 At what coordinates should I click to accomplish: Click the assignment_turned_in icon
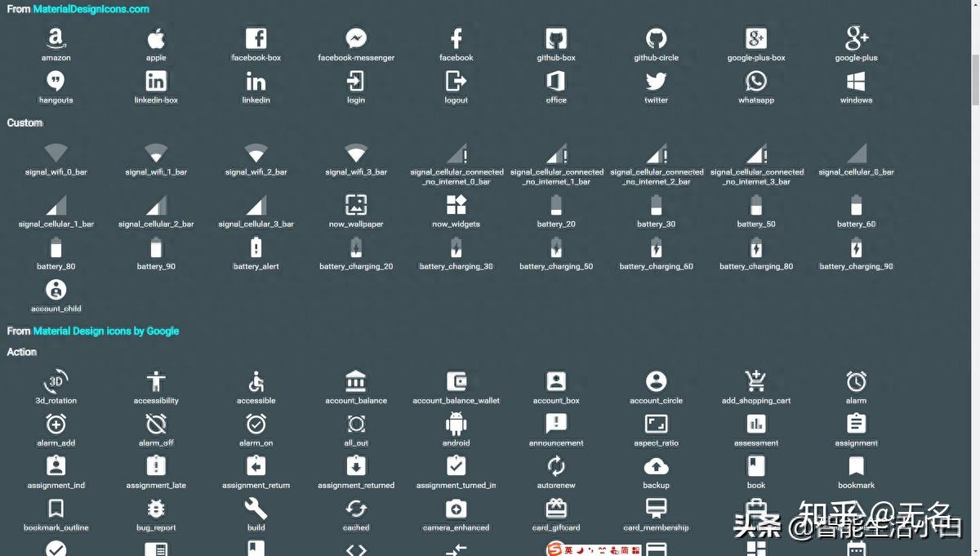pos(457,465)
